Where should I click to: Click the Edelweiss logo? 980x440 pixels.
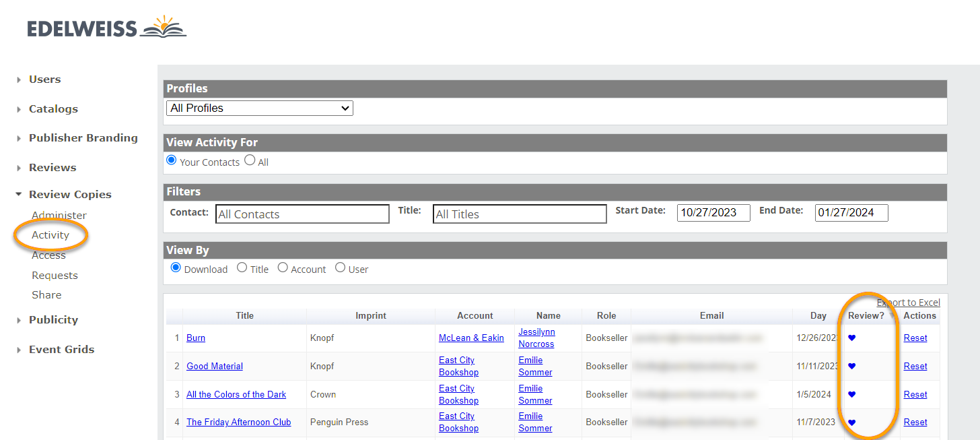[106, 28]
